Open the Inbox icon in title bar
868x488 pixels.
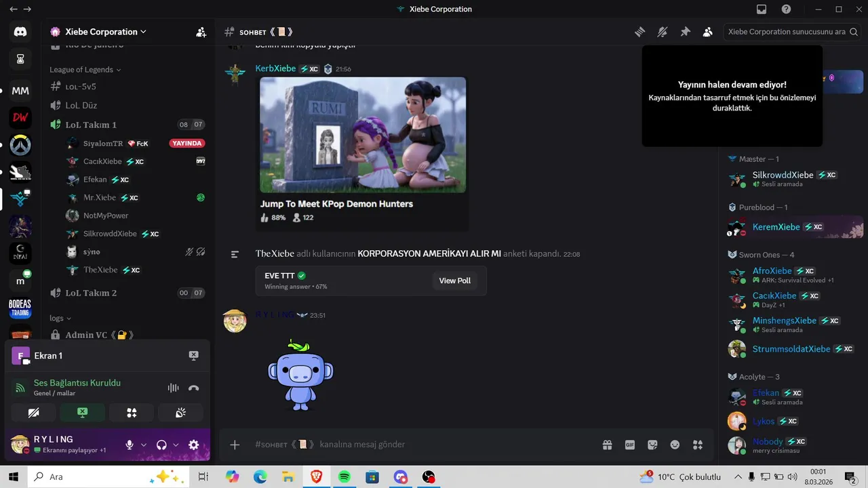[x=762, y=9]
